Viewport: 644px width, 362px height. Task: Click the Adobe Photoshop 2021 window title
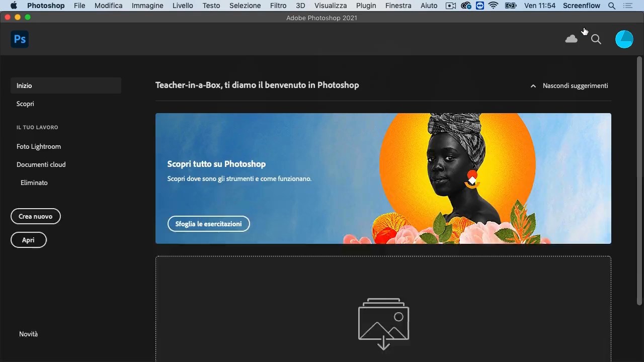[322, 18]
